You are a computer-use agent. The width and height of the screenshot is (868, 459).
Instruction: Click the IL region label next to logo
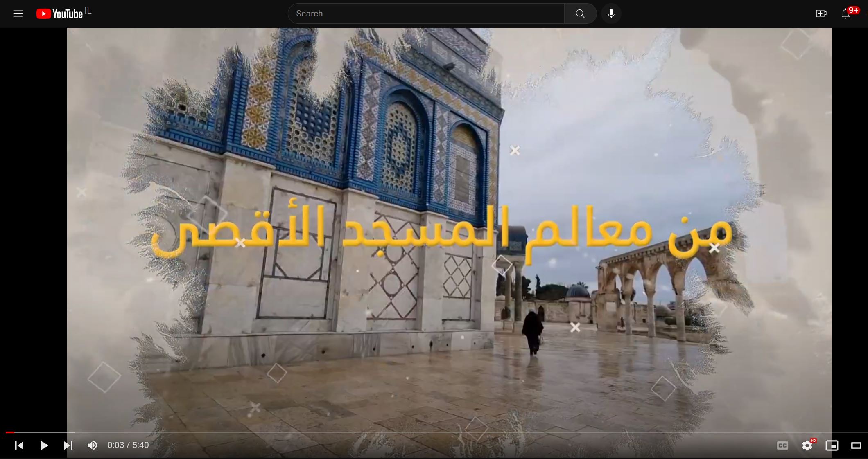(x=88, y=10)
